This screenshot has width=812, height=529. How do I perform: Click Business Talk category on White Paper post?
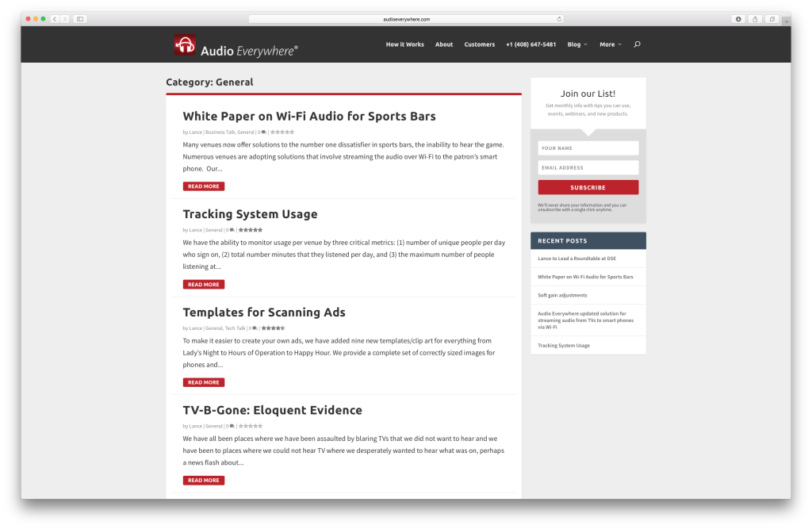click(x=220, y=132)
